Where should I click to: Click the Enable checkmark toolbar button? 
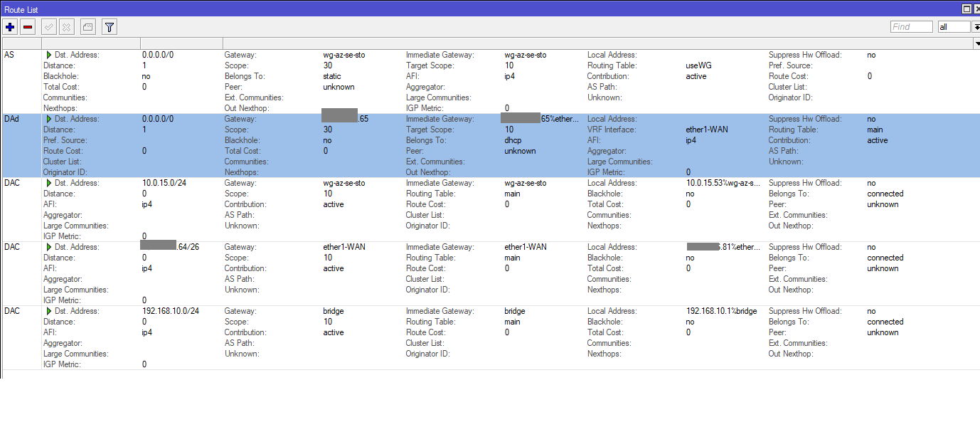tap(49, 27)
